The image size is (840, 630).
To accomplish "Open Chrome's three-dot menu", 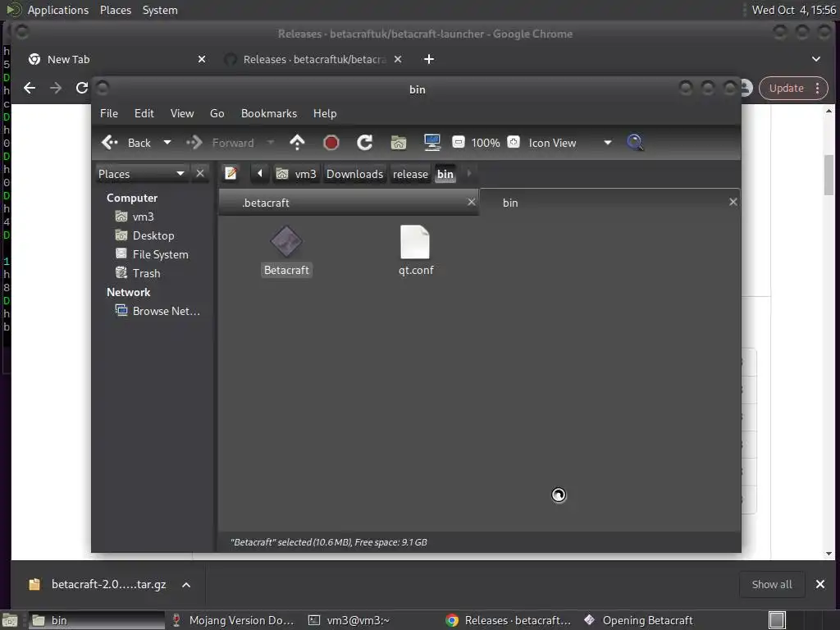I will (x=818, y=89).
